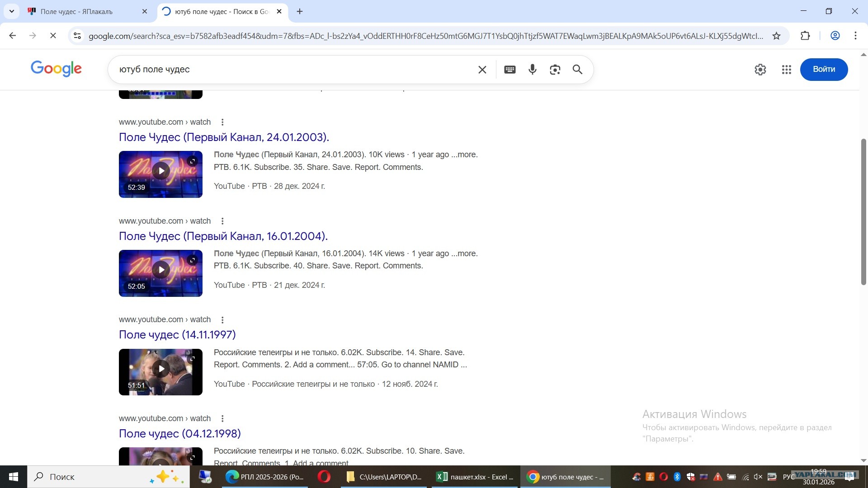Open Windows Security shield tray icon

pyautogui.click(x=690, y=477)
